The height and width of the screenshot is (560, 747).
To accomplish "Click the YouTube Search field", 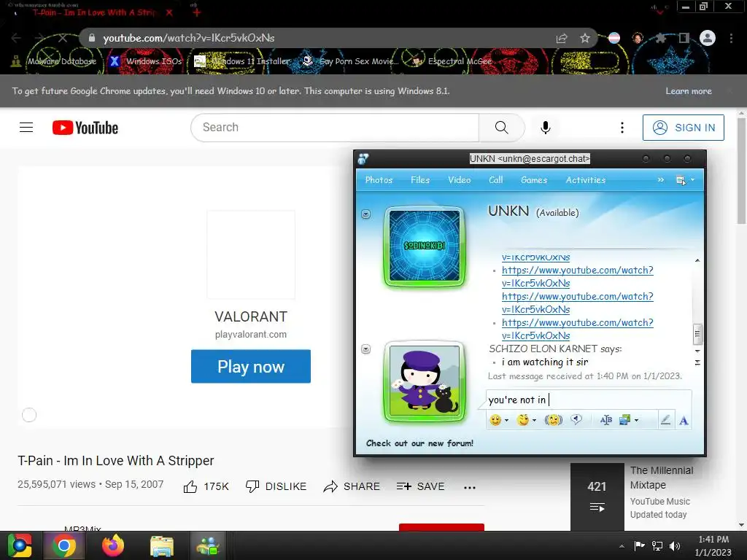I will 336,127.
